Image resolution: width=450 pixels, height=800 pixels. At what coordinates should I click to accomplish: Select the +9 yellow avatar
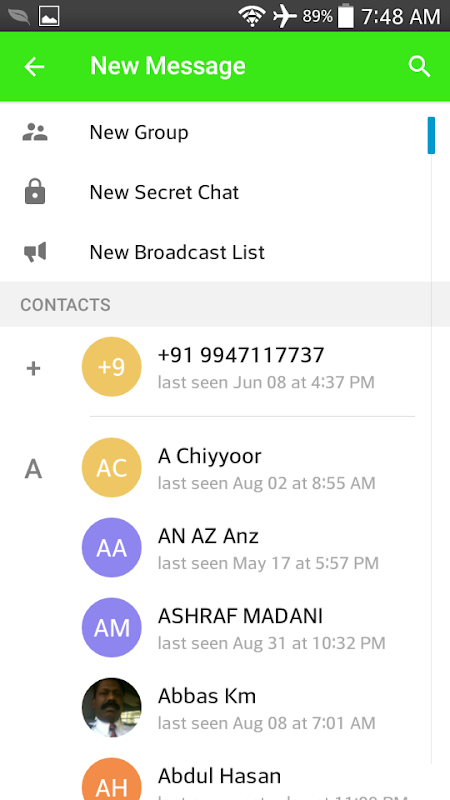click(x=112, y=366)
